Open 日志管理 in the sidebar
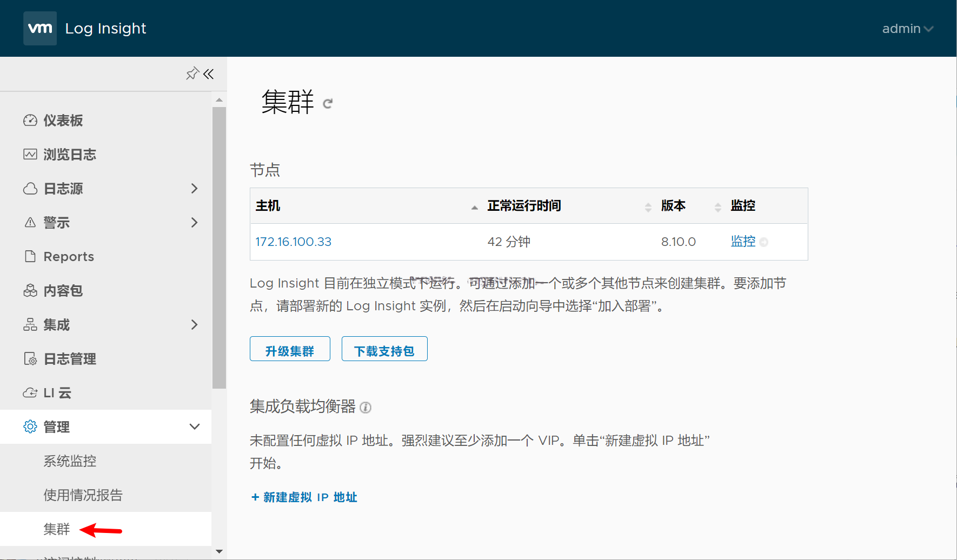Viewport: 957px width, 560px height. [x=69, y=359]
